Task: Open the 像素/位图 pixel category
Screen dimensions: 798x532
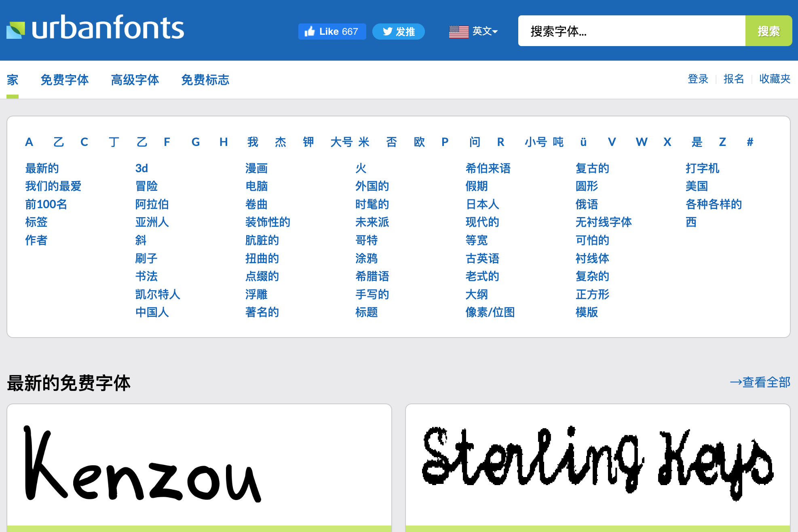Action: click(x=490, y=312)
